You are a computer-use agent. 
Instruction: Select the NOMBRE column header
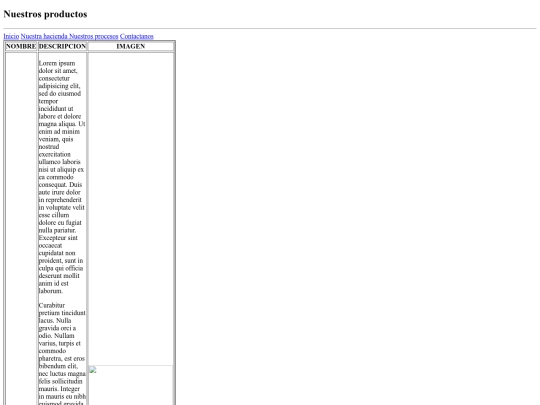point(21,46)
